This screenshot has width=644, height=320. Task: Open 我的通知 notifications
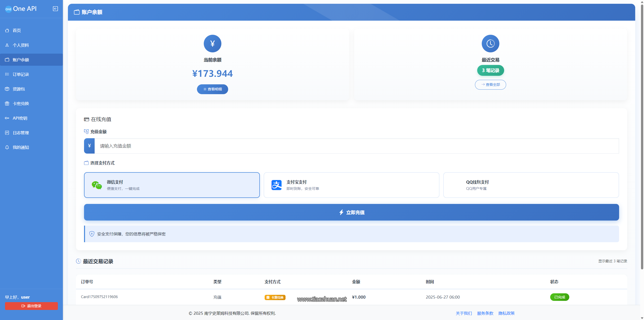click(x=31, y=147)
